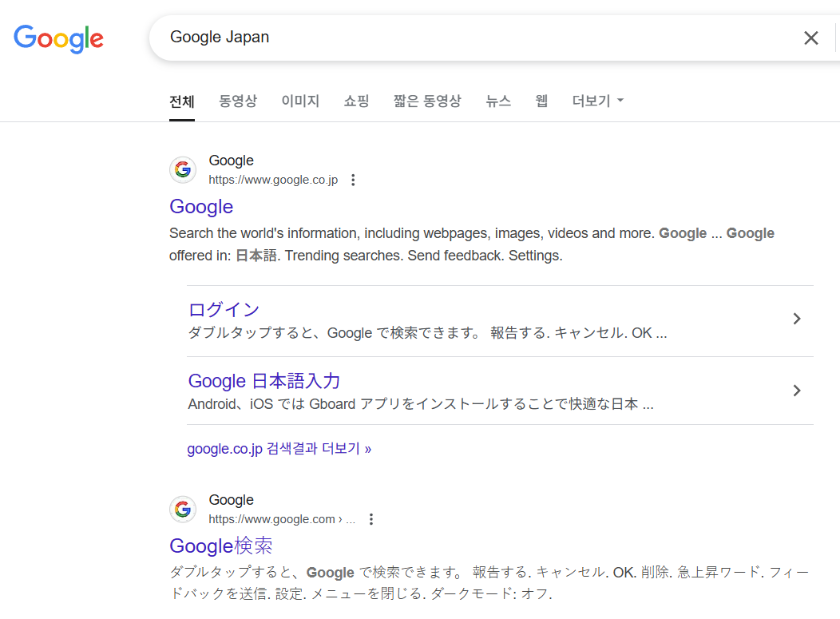Open the Google 日本語入力 sitelink
The height and width of the screenshot is (619, 840).
tap(264, 381)
